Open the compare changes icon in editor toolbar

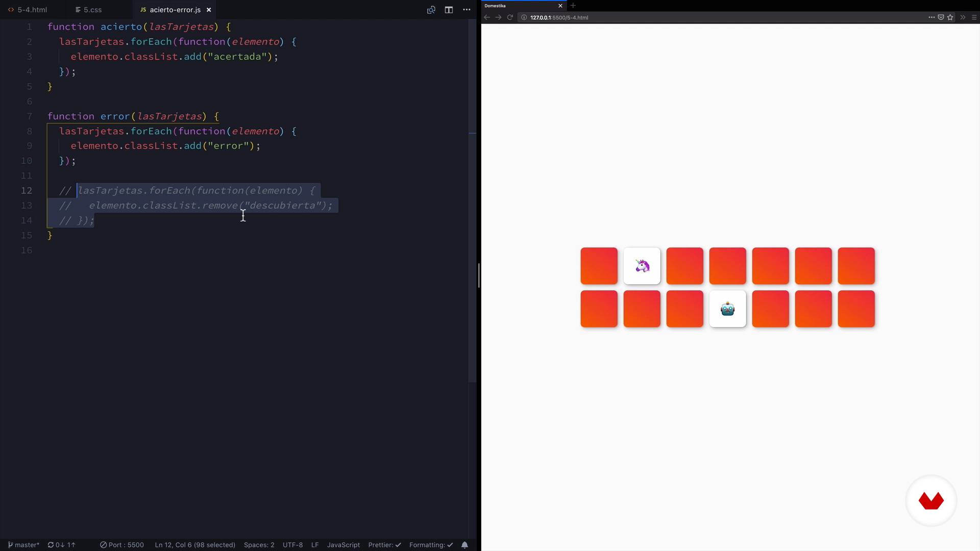point(431,10)
